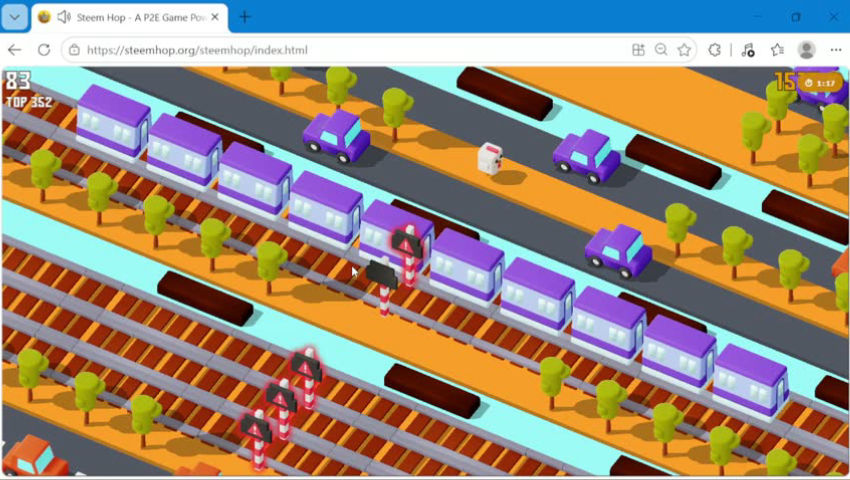Open the zoom out magnifier control
850x480 pixels.
[661, 50]
